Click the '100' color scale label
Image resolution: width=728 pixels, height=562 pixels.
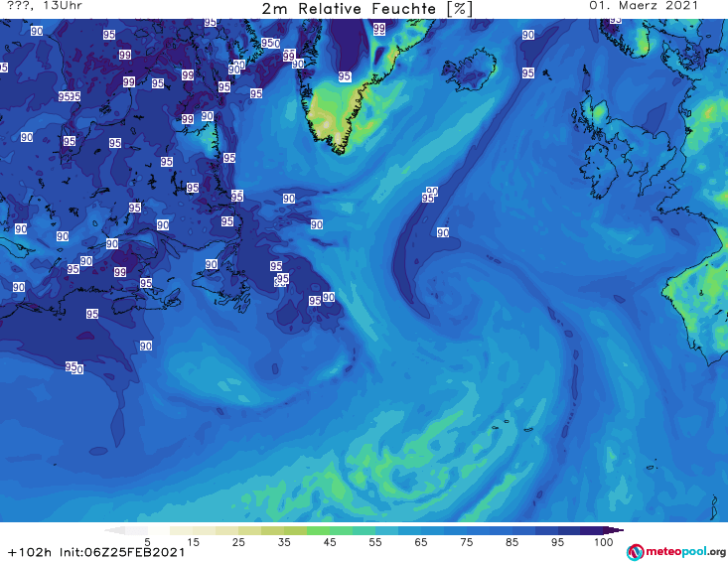[x=603, y=542]
